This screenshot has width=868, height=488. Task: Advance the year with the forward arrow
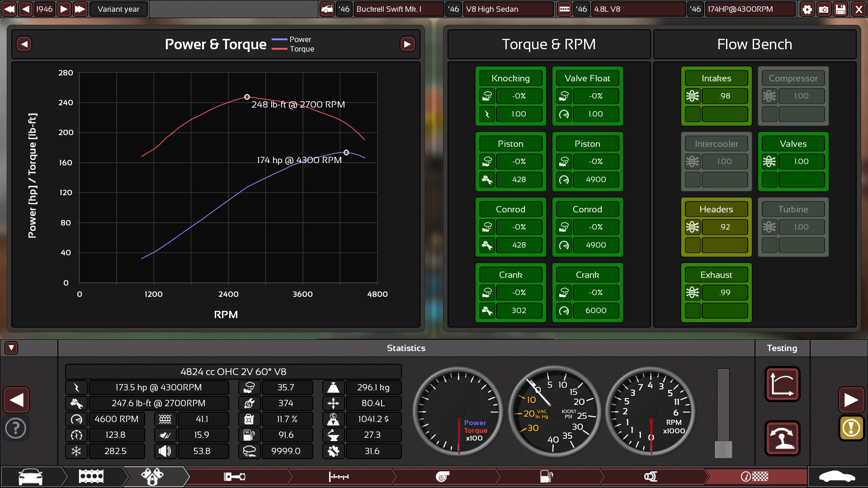click(64, 9)
